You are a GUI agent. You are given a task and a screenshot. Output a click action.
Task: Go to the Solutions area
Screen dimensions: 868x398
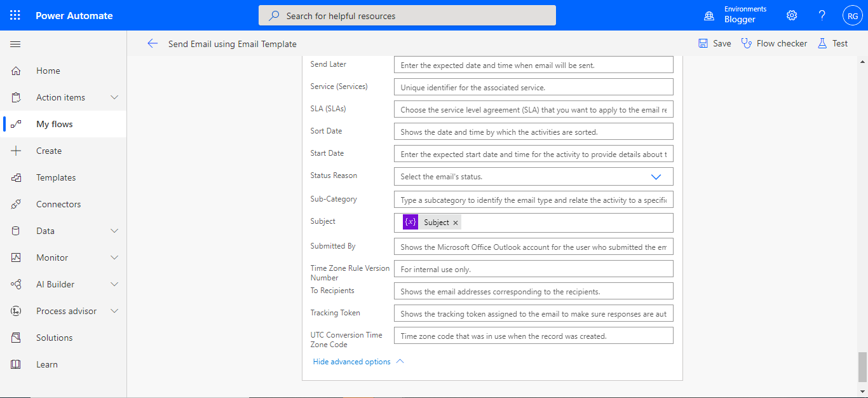(x=54, y=337)
